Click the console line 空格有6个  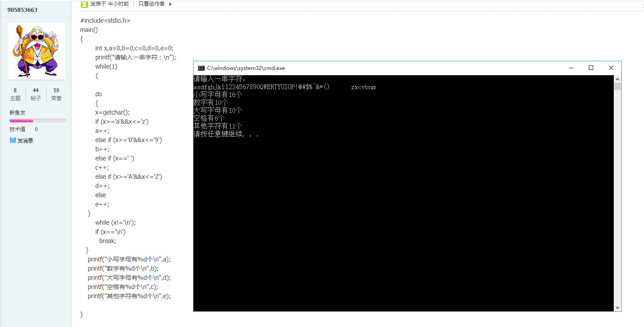[x=209, y=118]
